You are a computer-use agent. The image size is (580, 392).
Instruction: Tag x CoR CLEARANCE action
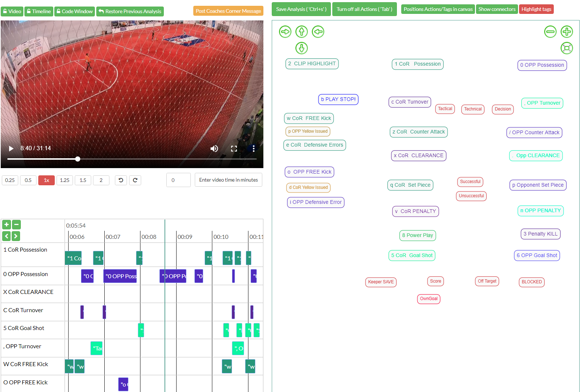click(x=418, y=156)
